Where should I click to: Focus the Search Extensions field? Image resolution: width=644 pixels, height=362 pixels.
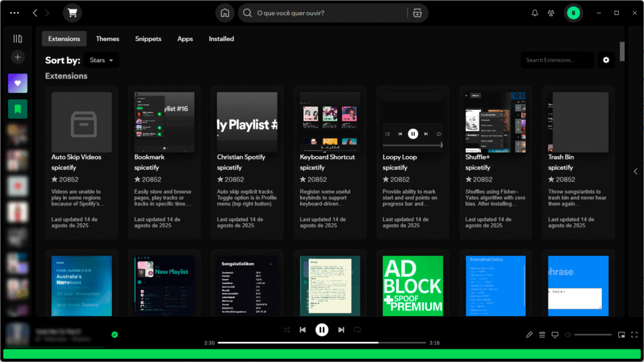pyautogui.click(x=557, y=60)
